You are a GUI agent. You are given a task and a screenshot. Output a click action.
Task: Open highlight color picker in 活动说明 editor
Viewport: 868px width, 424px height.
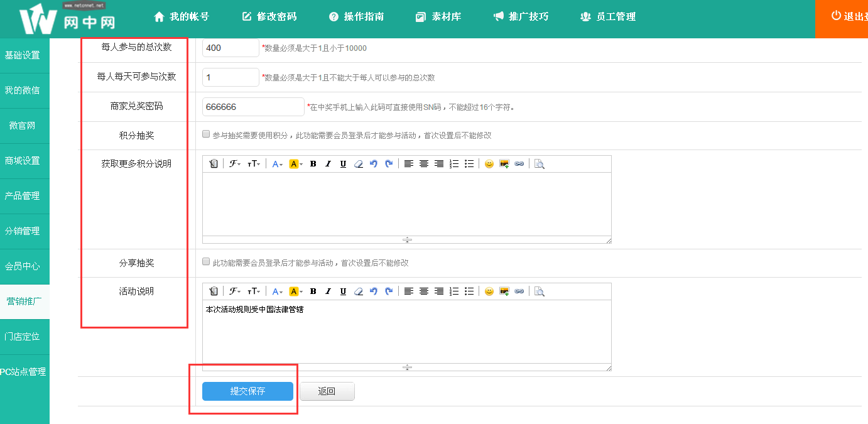pos(296,291)
